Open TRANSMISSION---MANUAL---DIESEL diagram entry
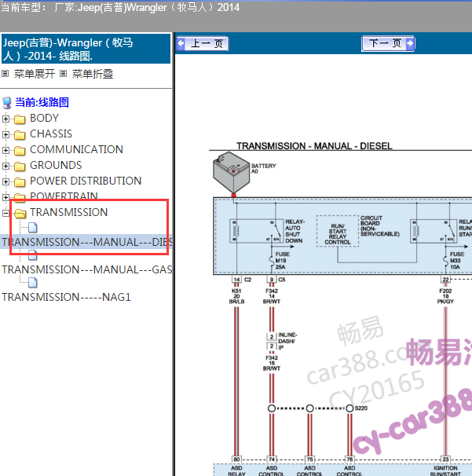Screen dimensions: 472x476 (87, 242)
